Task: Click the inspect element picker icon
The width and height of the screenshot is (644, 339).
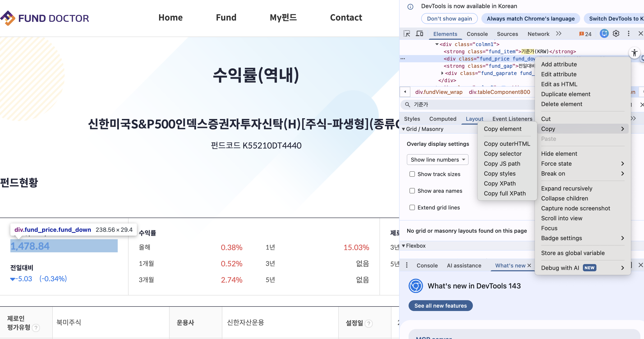Action: 407,34
